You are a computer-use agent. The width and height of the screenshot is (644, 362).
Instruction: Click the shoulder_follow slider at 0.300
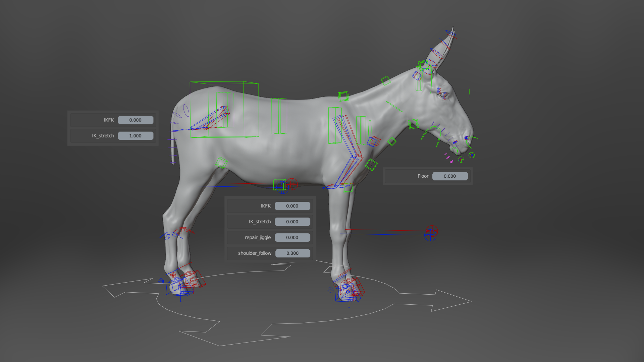[292, 253]
